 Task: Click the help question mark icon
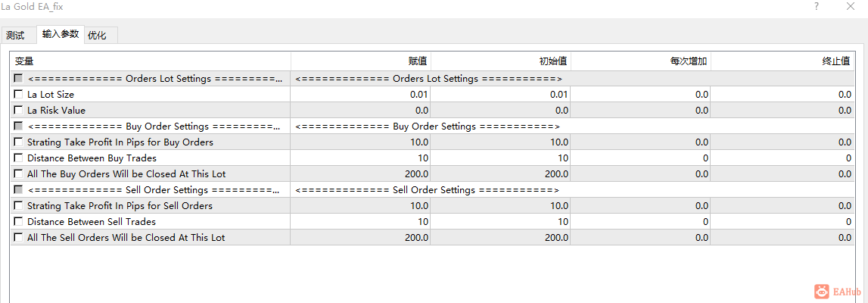coord(816,6)
